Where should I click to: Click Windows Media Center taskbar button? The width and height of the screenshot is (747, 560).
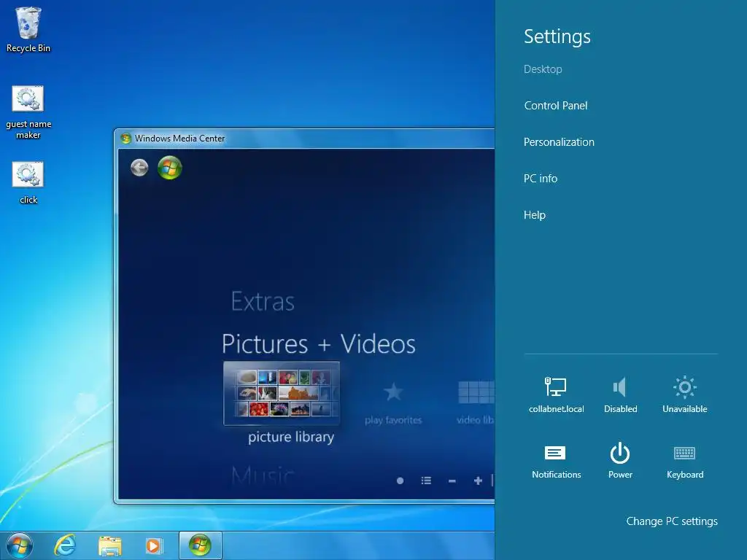tap(200, 545)
